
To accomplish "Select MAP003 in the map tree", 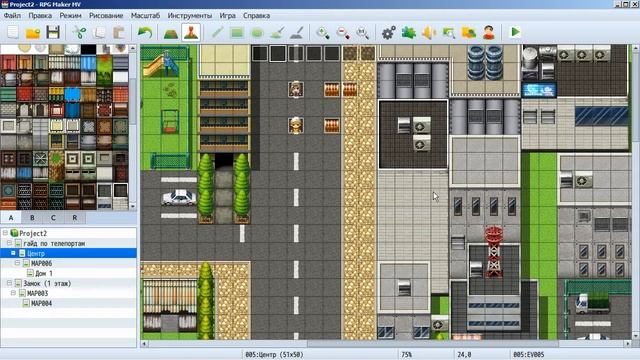I will (37, 293).
